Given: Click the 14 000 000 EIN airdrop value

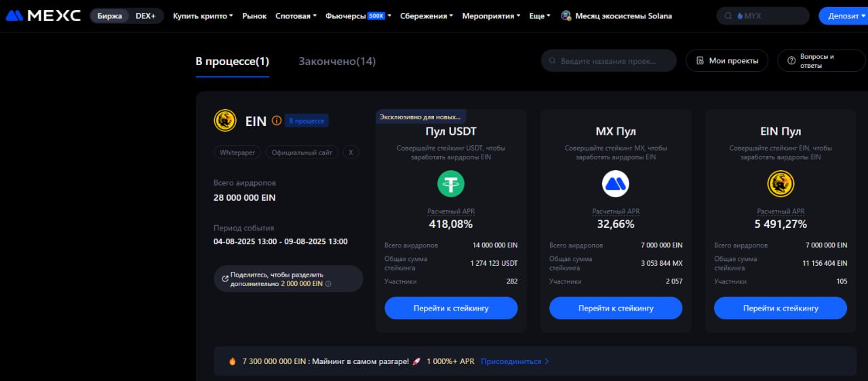Looking at the screenshot, I should click(495, 245).
